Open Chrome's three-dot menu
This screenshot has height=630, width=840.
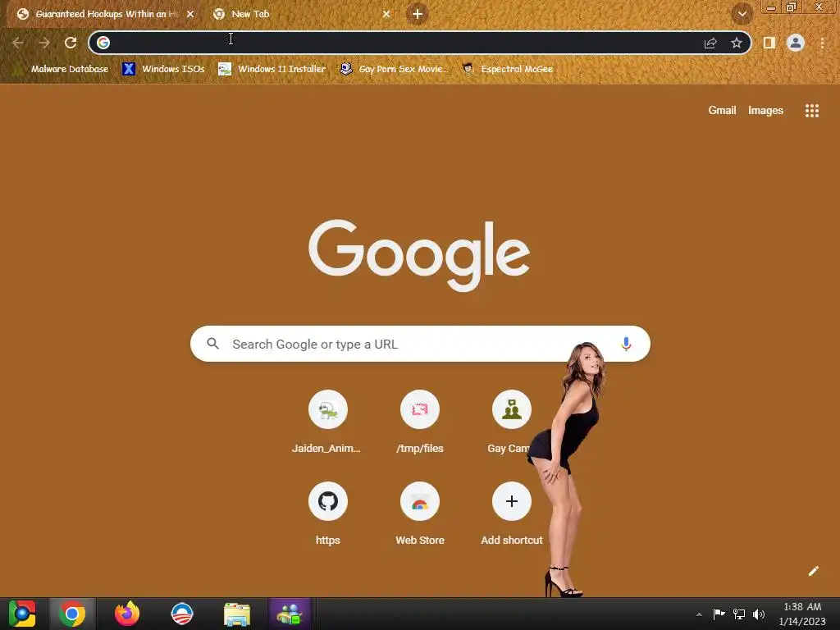click(822, 43)
